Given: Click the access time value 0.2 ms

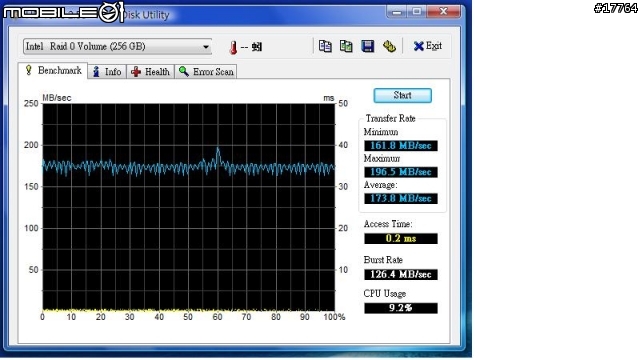Looking at the screenshot, I should click(x=401, y=238).
